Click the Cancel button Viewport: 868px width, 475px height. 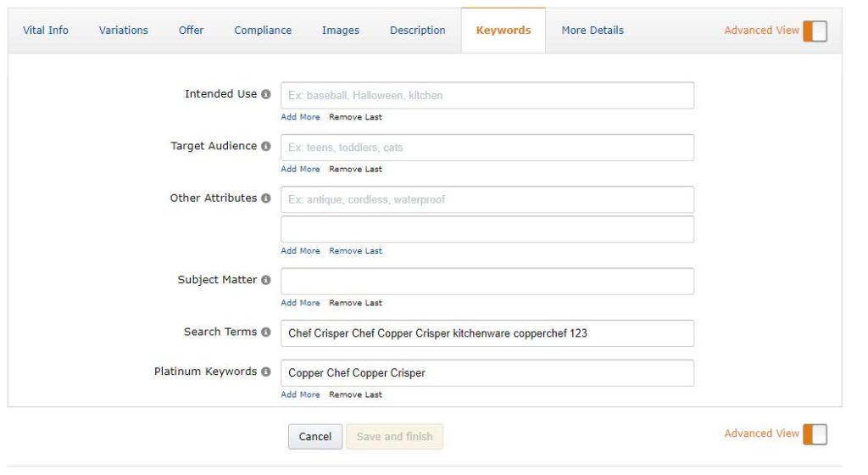315,437
